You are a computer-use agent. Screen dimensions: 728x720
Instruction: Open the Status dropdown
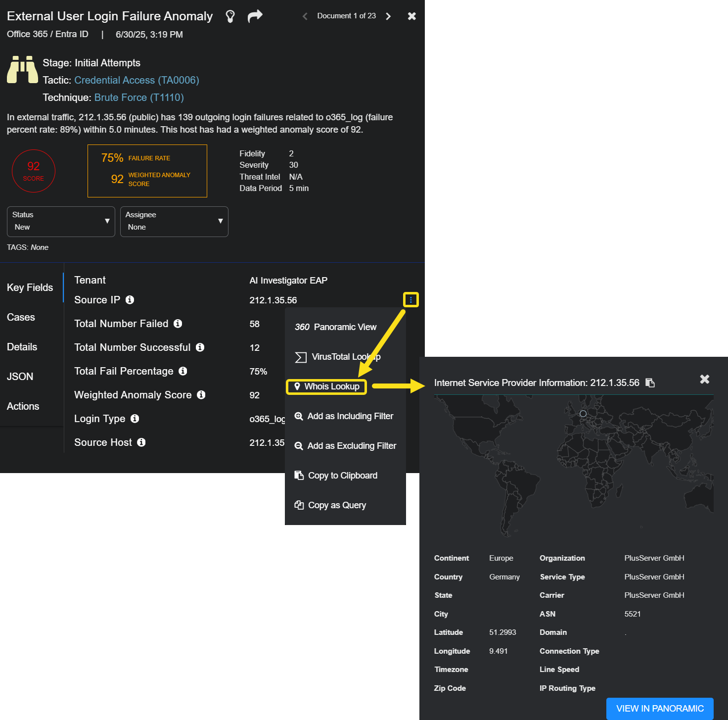pos(61,222)
